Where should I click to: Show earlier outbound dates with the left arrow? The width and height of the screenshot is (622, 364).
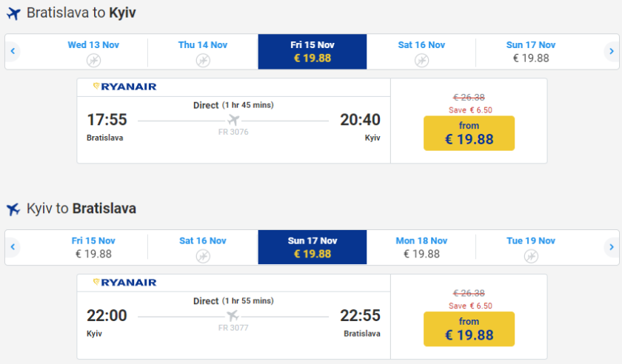(x=13, y=52)
